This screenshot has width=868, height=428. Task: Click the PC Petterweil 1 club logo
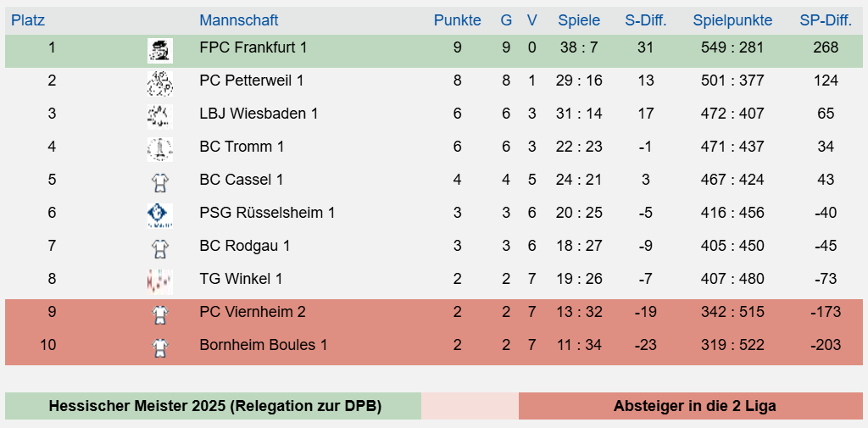(159, 82)
